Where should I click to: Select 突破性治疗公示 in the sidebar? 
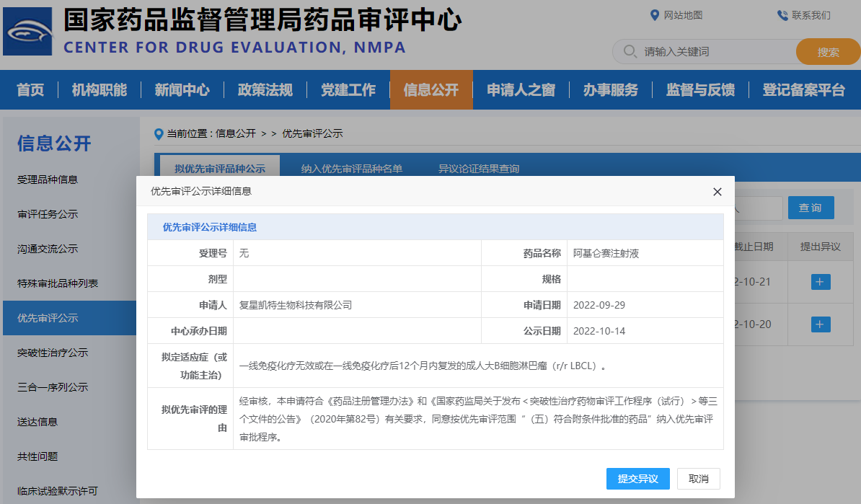53,353
